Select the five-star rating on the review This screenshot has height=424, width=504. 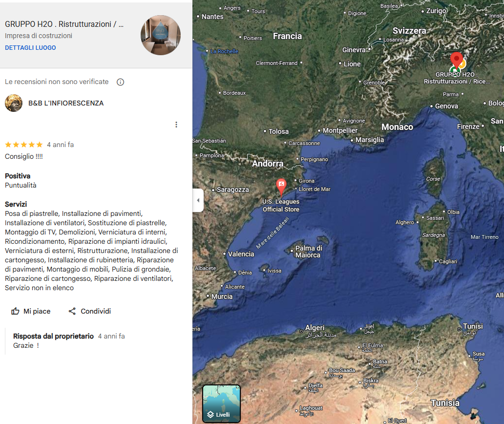click(x=24, y=145)
